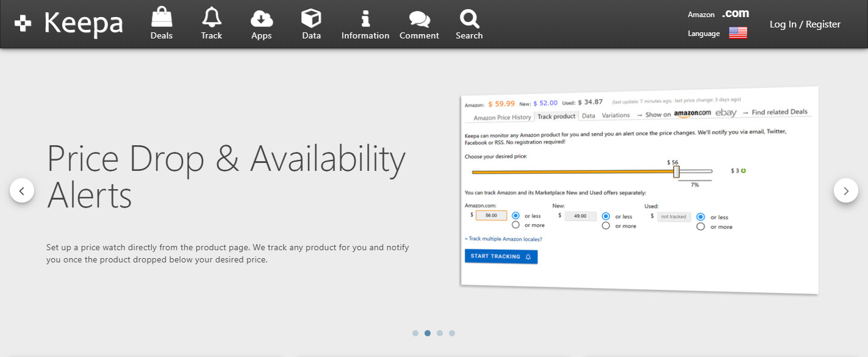Image resolution: width=868 pixels, height=357 pixels.
Task: Open the Data cube icon
Action: point(311,18)
